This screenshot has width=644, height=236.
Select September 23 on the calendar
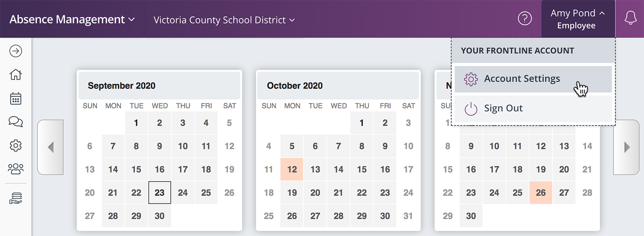tap(160, 193)
